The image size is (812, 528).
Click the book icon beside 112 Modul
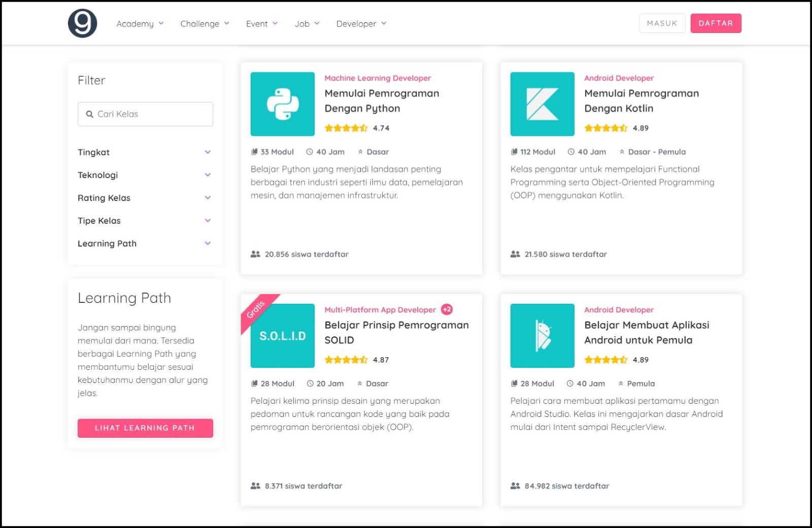click(x=514, y=151)
